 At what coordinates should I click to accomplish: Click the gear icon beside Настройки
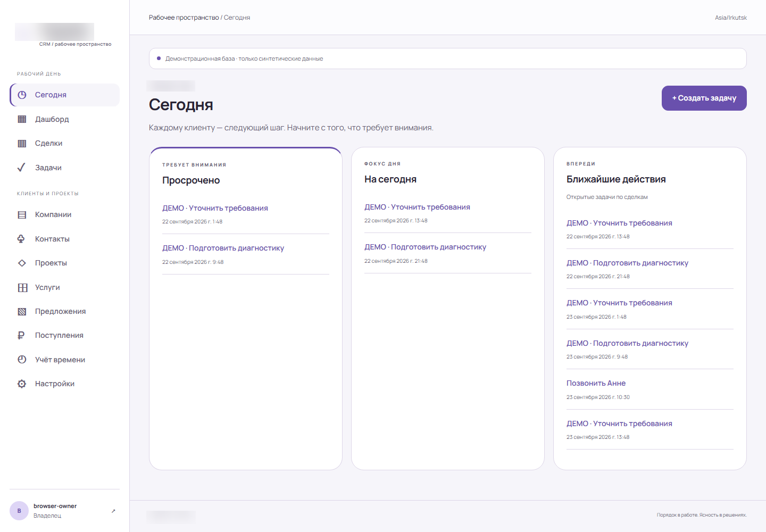(x=22, y=384)
